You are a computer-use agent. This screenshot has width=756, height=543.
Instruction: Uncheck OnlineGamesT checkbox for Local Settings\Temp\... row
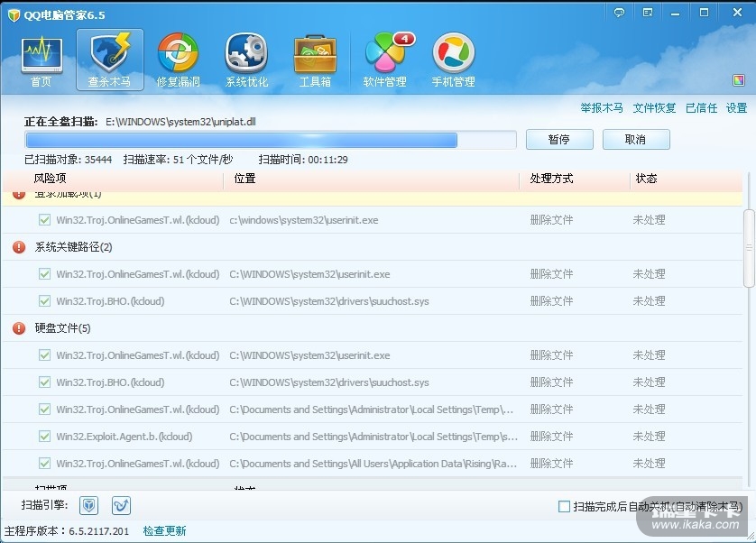44,410
